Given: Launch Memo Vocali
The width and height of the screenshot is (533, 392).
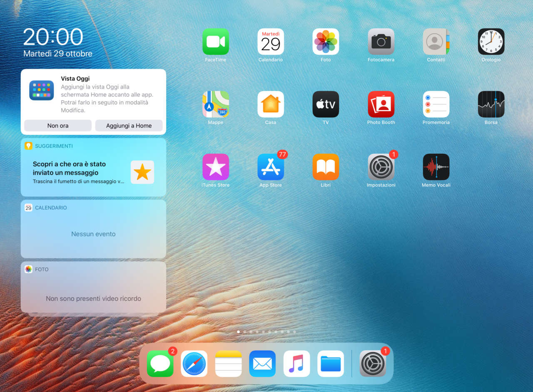Looking at the screenshot, I should coord(436,167).
